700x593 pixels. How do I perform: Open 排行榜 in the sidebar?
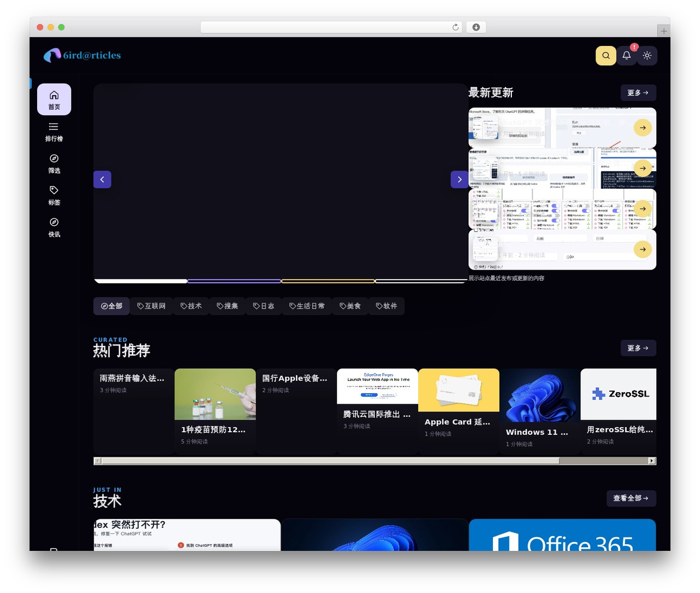54,132
